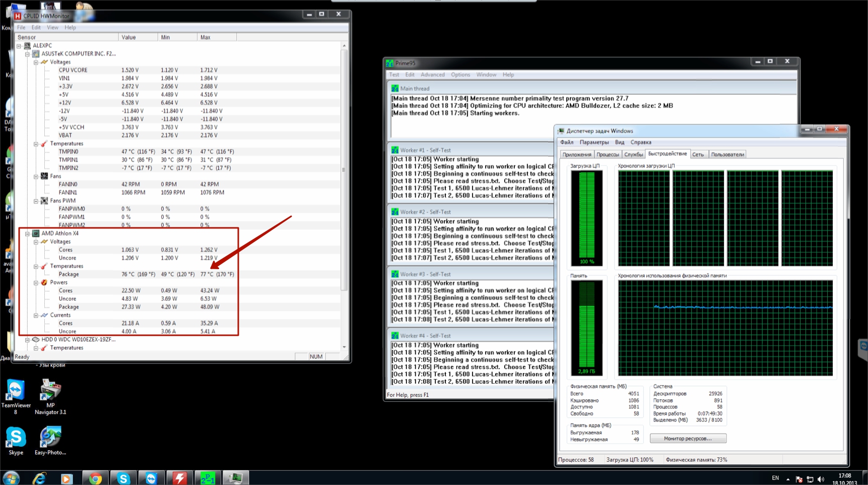Switch to Task Manager taskbar button

click(236, 478)
